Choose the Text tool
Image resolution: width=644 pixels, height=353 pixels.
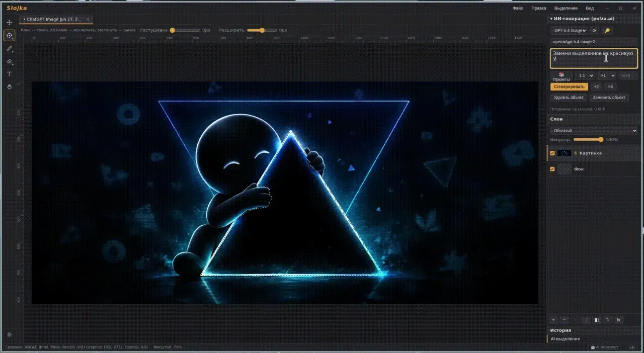point(9,74)
